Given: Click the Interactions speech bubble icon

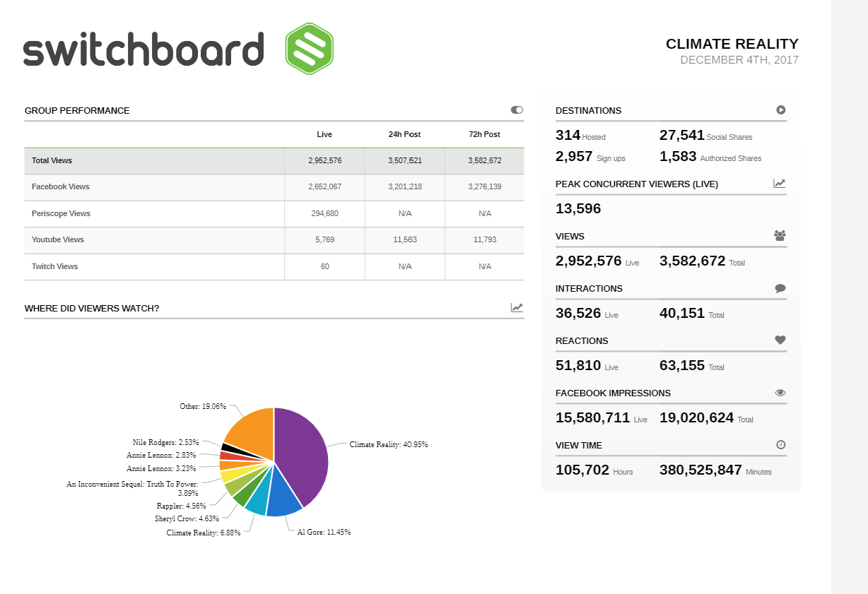Looking at the screenshot, I should [780, 288].
